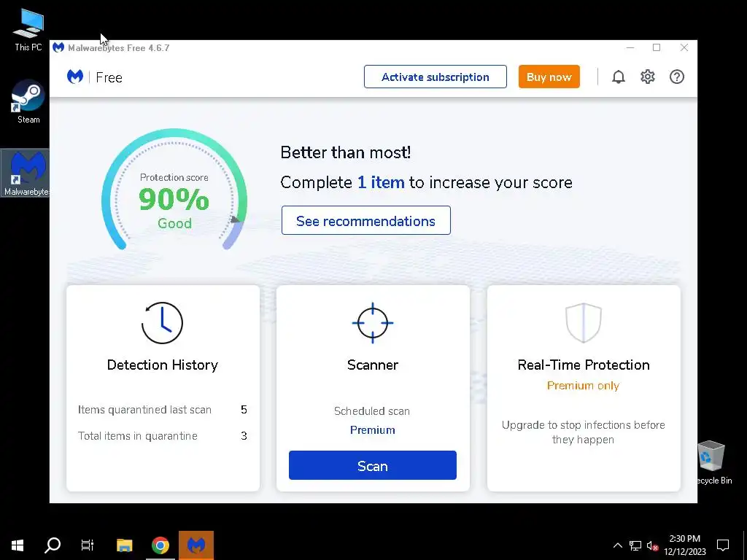
Task: Open the Action Center notification icon
Action: coord(723,545)
